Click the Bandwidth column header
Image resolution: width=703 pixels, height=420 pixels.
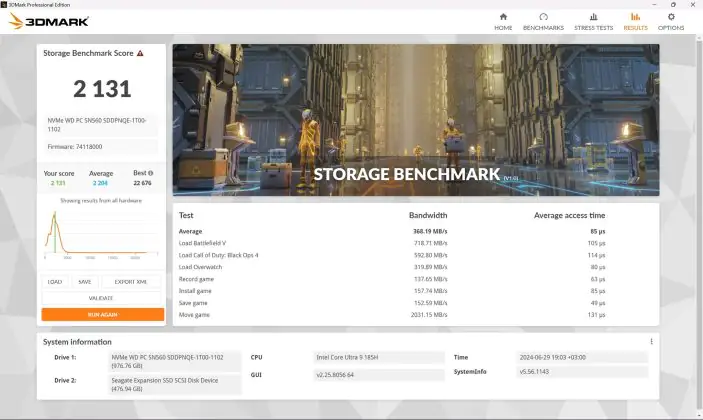click(x=428, y=215)
